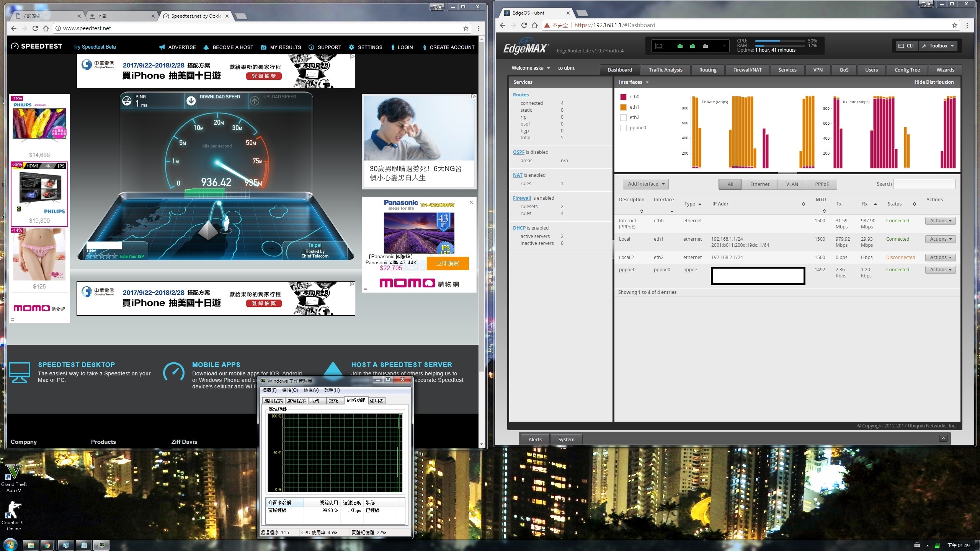Image resolution: width=980 pixels, height=551 pixels.
Task: Click Try Speedtest Beta link
Action: [x=95, y=47]
